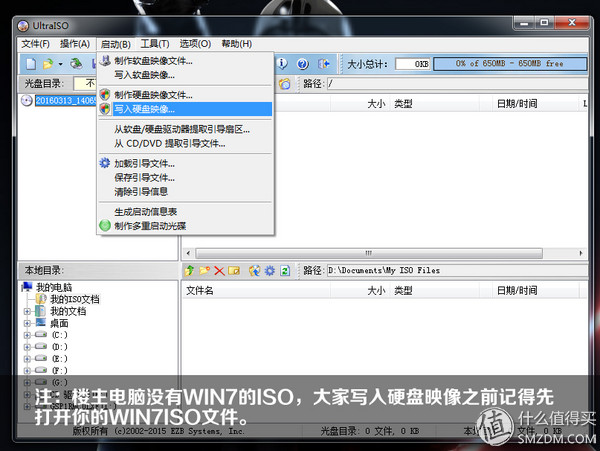The height and width of the screenshot is (451, 600).
Task: Expand the 我的文档 tree node
Action: [27, 311]
